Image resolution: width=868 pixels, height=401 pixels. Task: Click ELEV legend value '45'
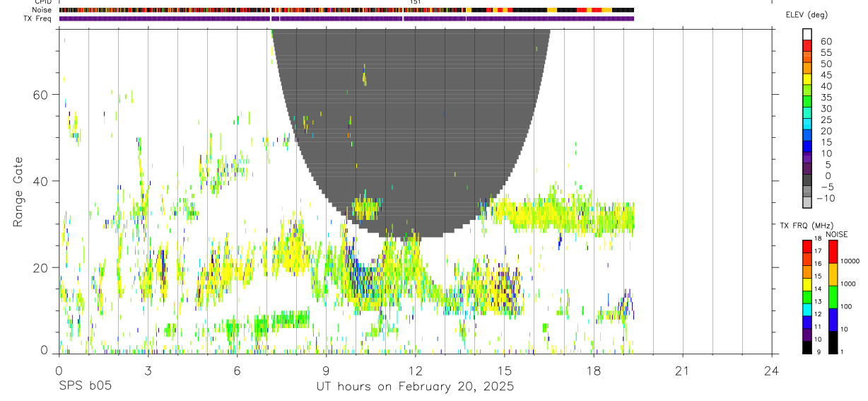pos(826,75)
